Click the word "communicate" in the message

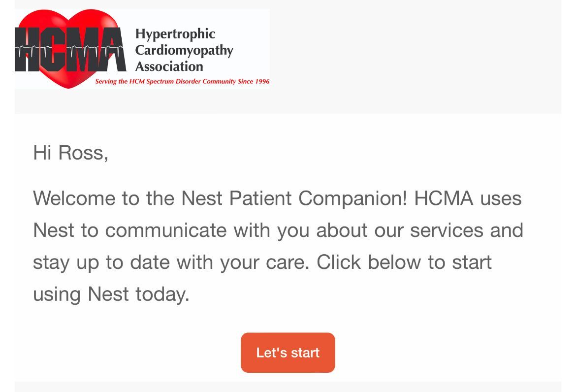165,230
